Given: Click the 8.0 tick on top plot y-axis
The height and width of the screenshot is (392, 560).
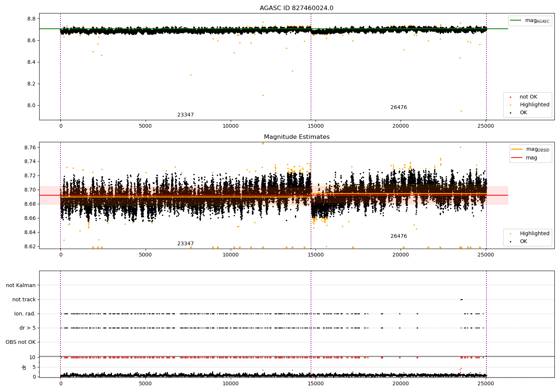Looking at the screenshot, I should click(x=31, y=105).
